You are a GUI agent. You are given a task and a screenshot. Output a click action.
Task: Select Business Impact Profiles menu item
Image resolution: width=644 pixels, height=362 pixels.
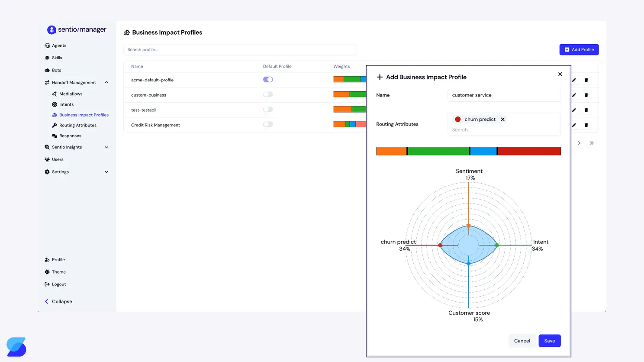[84, 115]
